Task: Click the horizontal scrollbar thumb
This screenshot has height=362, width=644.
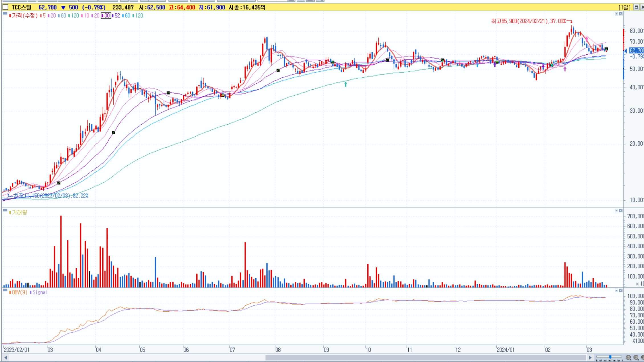Action: pos(425,357)
